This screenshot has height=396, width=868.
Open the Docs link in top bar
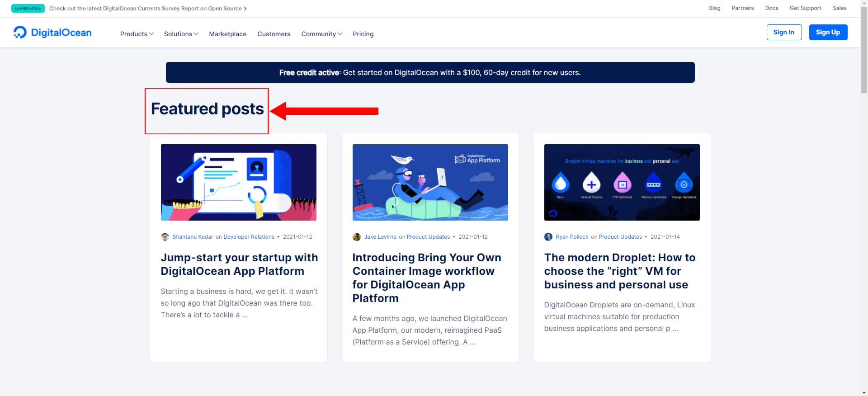tap(772, 8)
